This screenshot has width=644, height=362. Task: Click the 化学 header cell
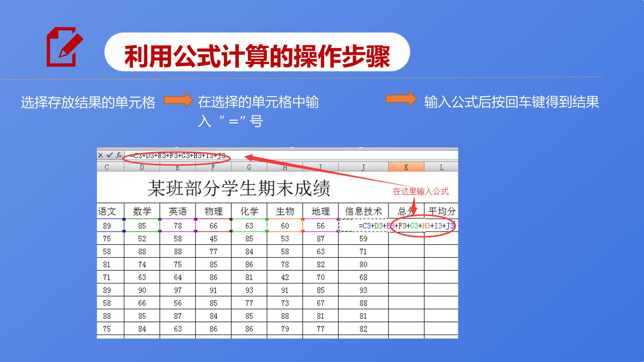point(249,211)
